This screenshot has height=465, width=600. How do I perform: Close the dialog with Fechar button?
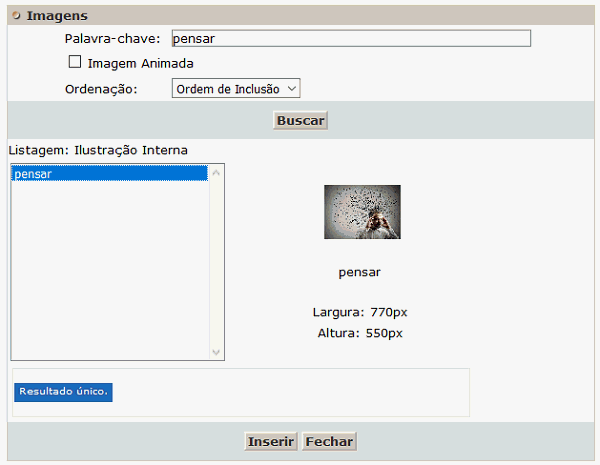click(329, 442)
